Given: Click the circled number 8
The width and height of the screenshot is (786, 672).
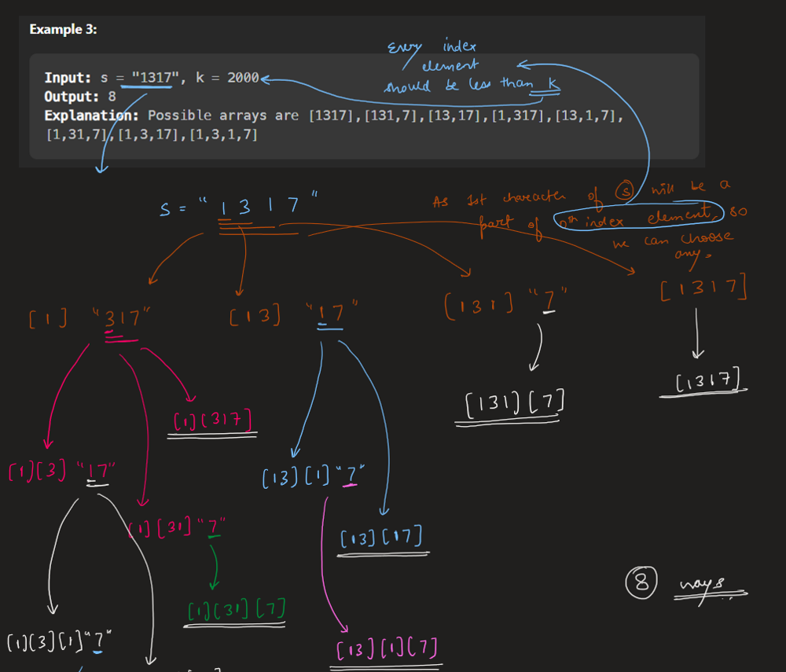Looking at the screenshot, I should [x=641, y=583].
